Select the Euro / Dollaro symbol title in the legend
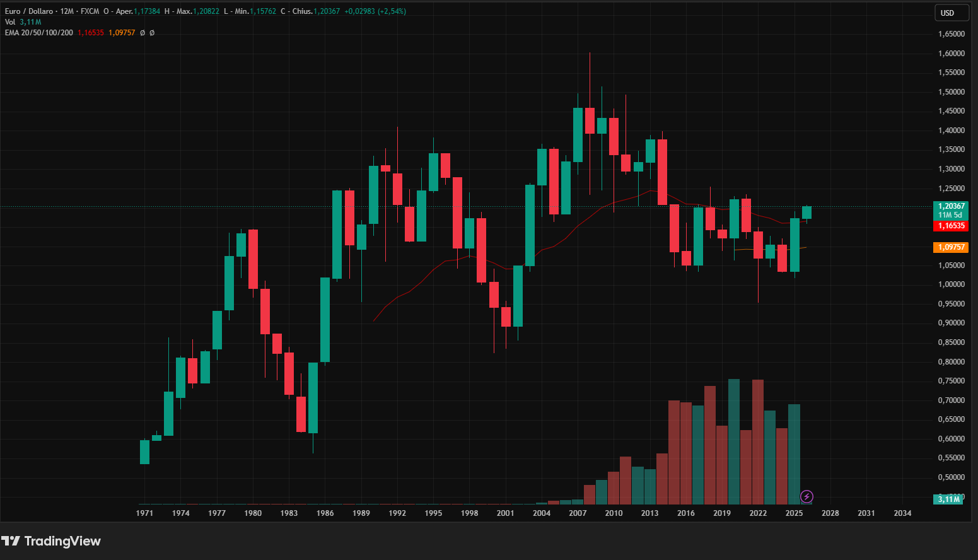 (30, 11)
